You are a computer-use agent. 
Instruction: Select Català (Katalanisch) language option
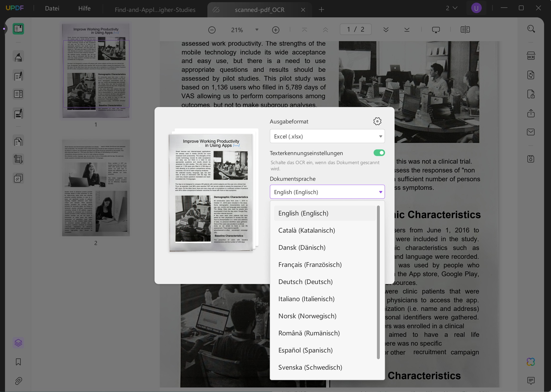coord(324,230)
